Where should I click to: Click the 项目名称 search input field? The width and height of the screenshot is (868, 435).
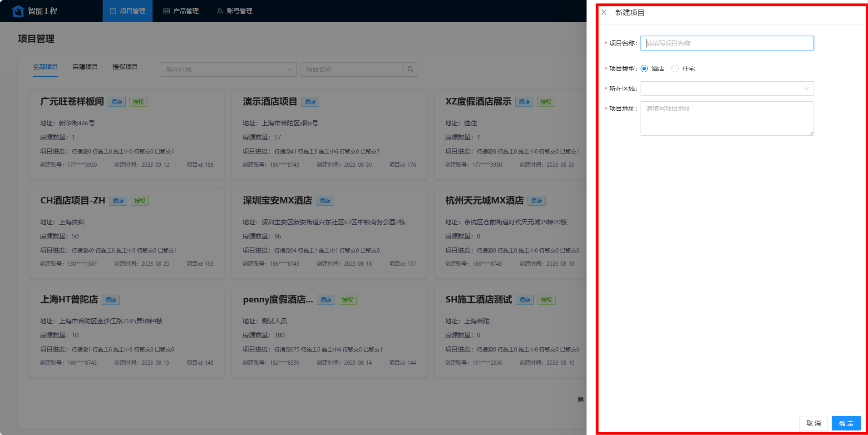pos(352,69)
